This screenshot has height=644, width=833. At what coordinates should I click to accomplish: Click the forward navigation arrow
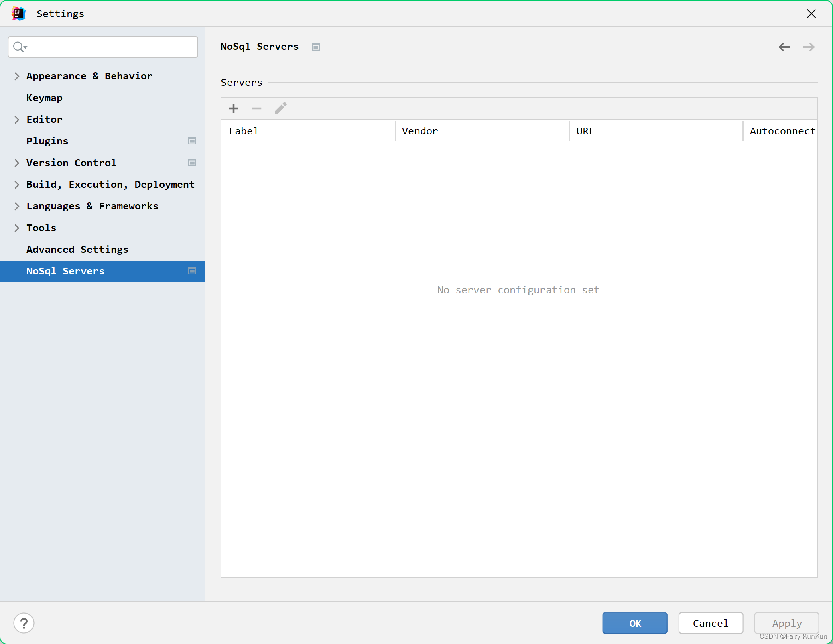809,47
